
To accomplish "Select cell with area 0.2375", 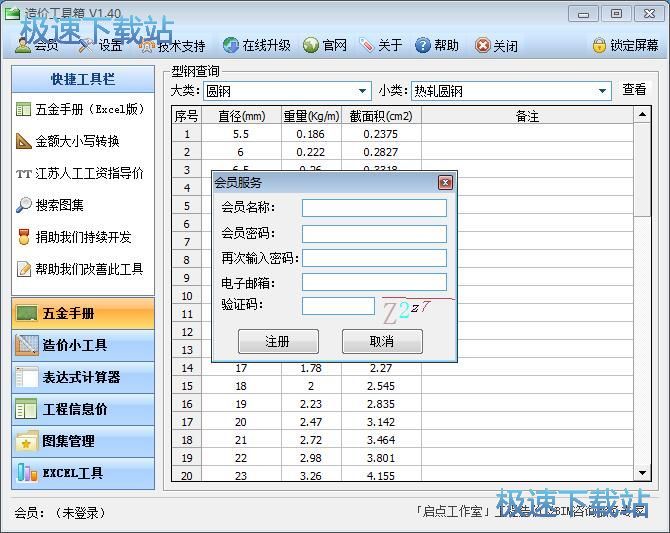I will tap(381, 134).
